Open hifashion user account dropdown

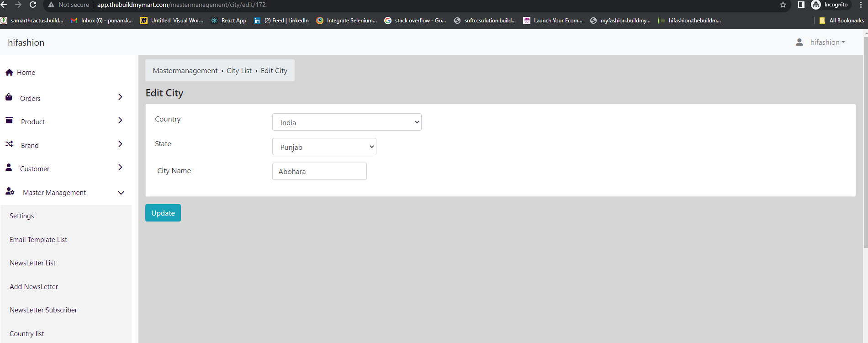click(x=827, y=42)
